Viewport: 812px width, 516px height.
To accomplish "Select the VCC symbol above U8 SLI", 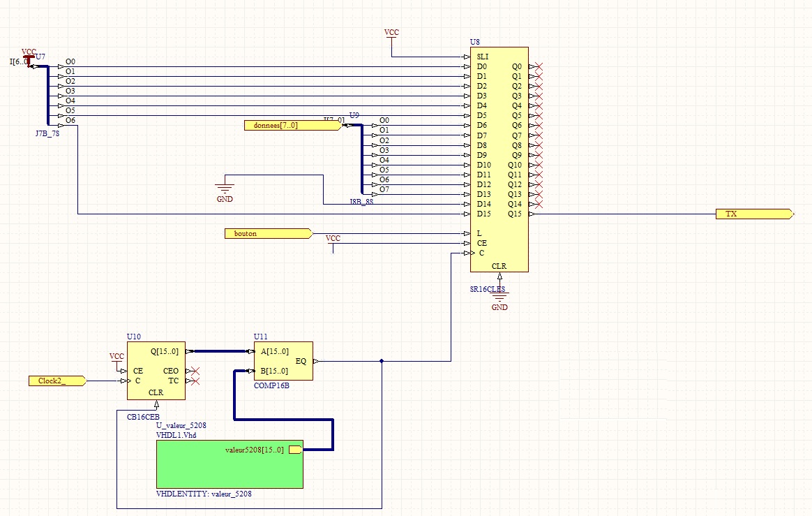I will [391, 34].
